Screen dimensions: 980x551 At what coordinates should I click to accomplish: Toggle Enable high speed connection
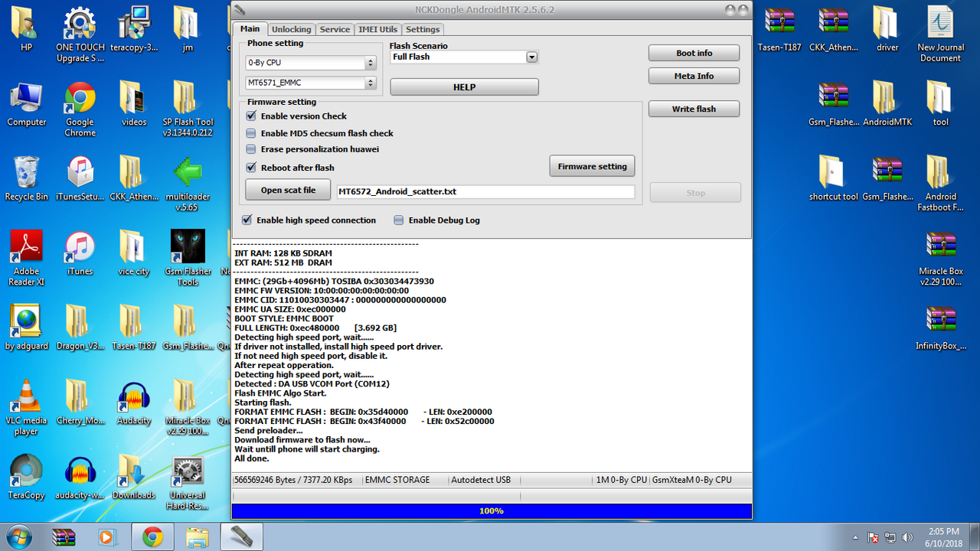[247, 220]
